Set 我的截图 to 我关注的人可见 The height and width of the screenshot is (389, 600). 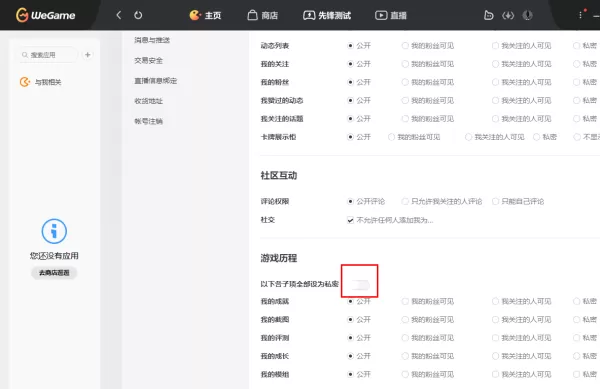tap(495, 319)
